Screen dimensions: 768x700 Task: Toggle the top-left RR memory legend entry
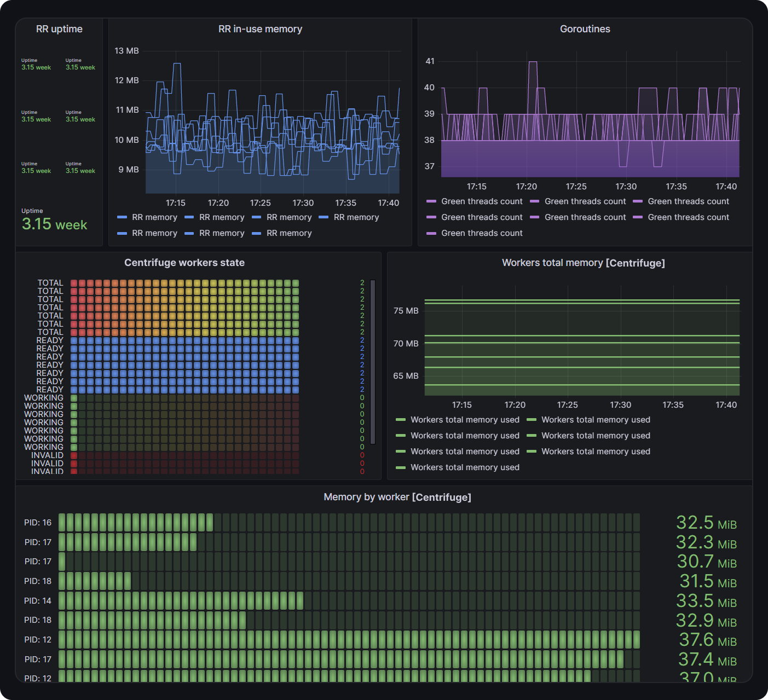tap(154, 217)
